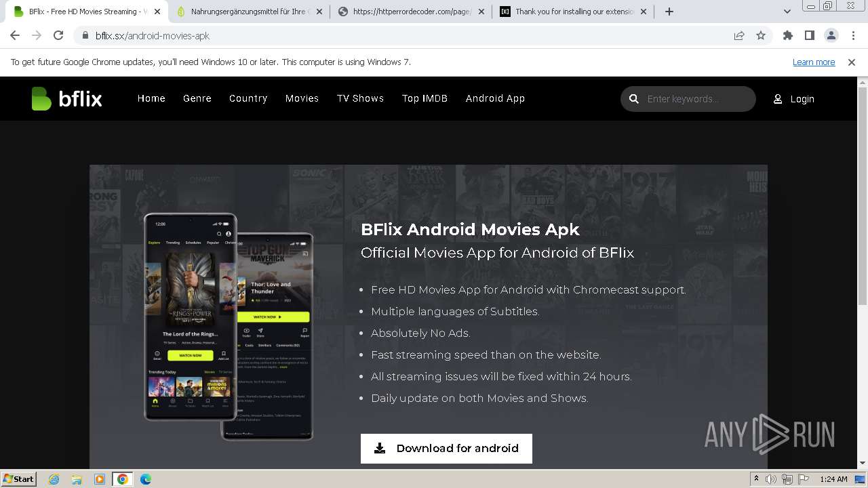The image size is (868, 488).
Task: Bookmark this page with the star icon
Action: point(761,35)
